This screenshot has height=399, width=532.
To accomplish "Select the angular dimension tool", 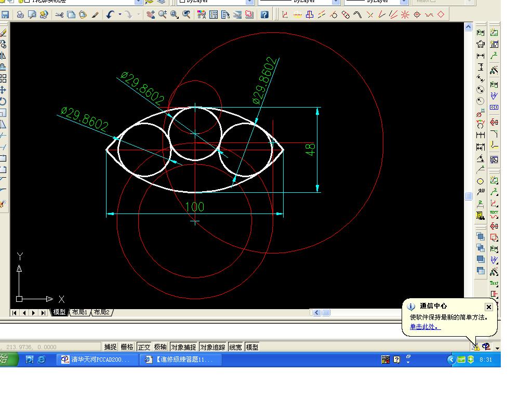I will [x=481, y=158].
